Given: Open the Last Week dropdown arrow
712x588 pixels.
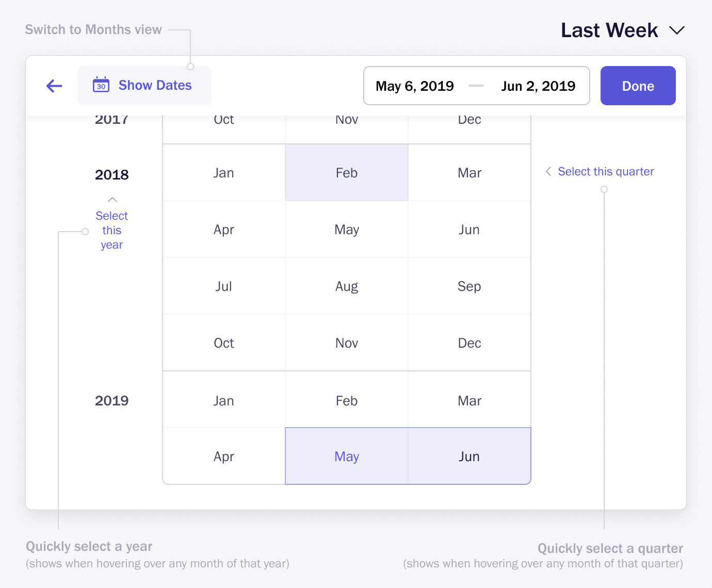Looking at the screenshot, I should [x=676, y=30].
